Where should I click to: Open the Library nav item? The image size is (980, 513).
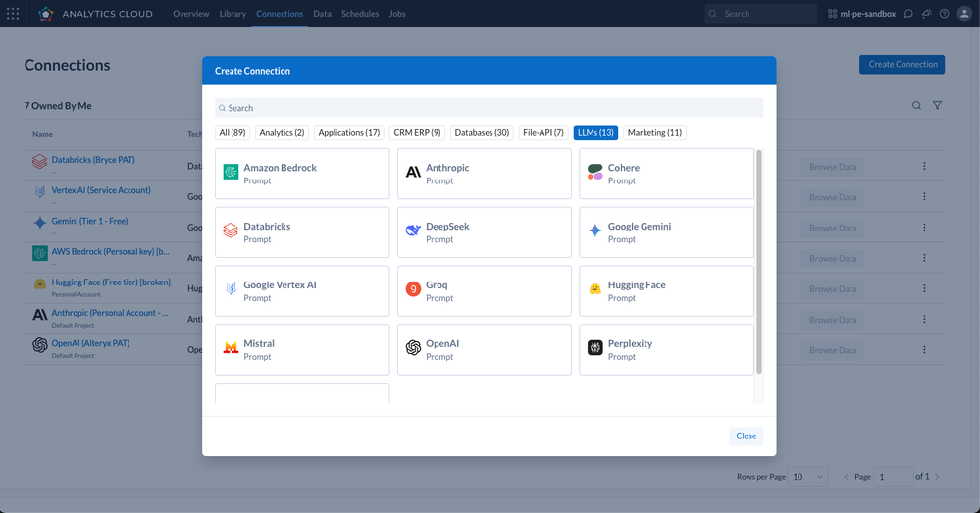click(232, 13)
